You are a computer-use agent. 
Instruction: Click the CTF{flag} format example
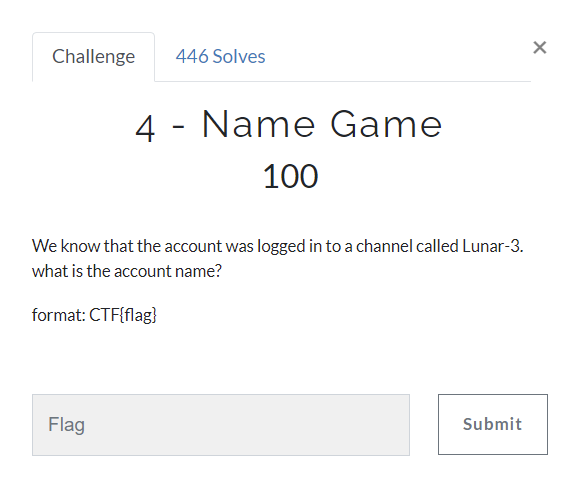click(123, 315)
